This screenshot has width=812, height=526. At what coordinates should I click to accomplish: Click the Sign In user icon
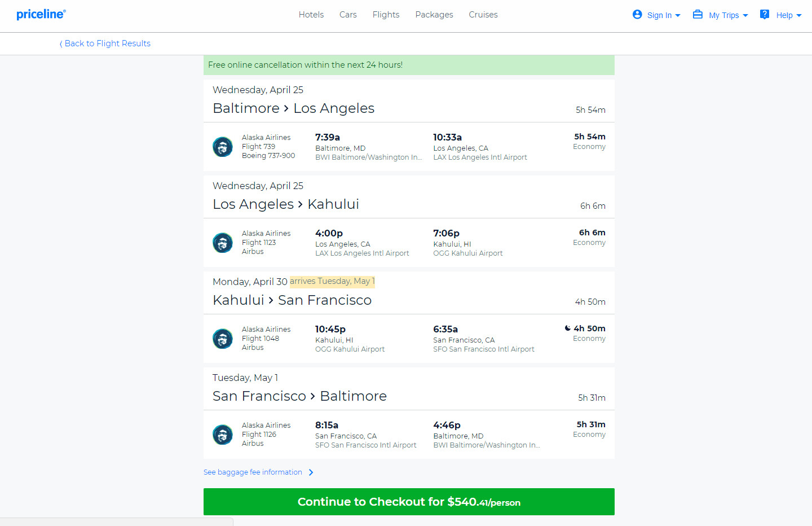637,15
